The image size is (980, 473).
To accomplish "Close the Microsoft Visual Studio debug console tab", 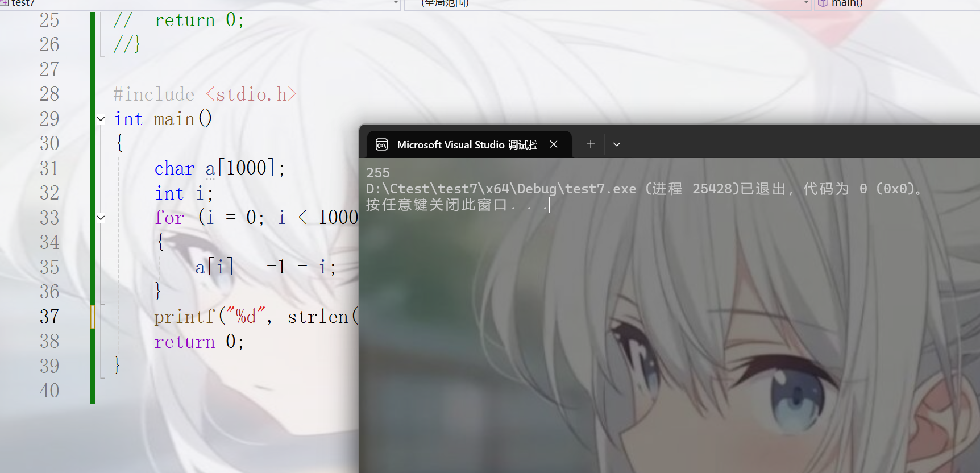I will [x=553, y=144].
